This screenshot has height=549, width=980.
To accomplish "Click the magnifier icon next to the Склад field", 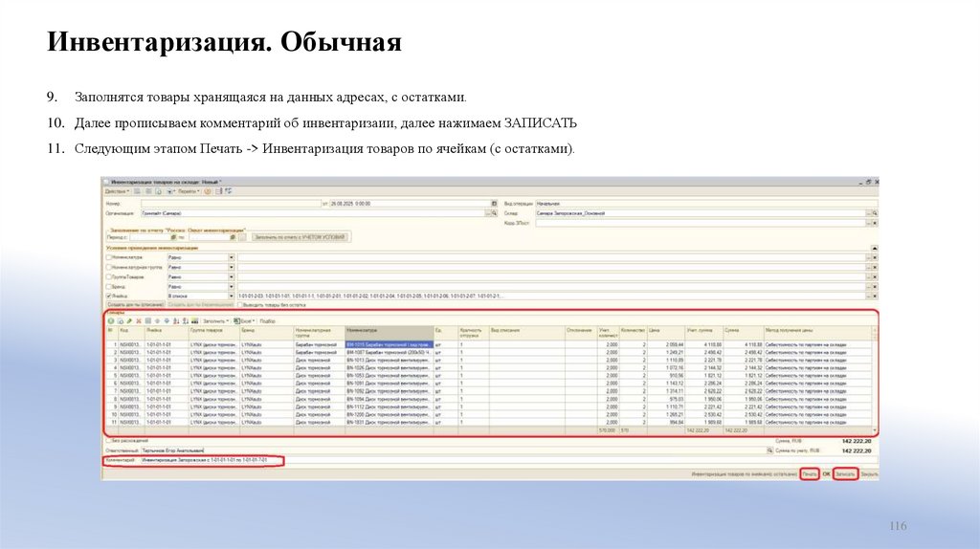I will point(875,213).
